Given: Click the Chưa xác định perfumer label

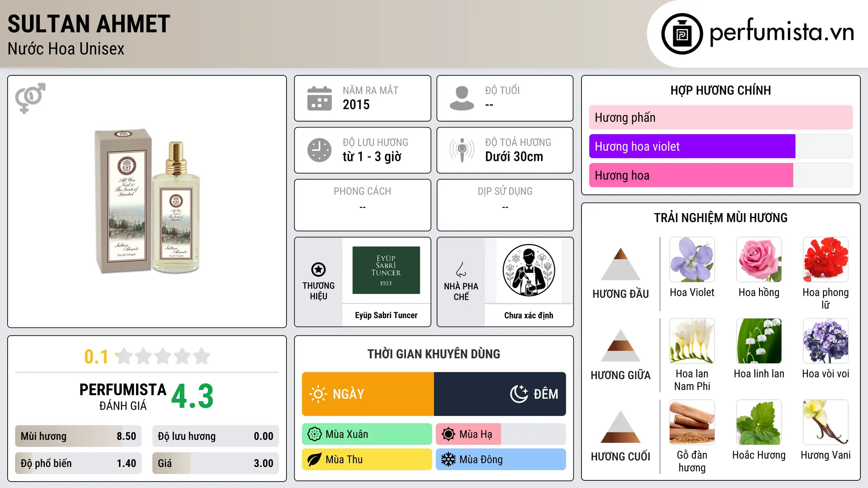Looking at the screenshot, I should 529,315.
